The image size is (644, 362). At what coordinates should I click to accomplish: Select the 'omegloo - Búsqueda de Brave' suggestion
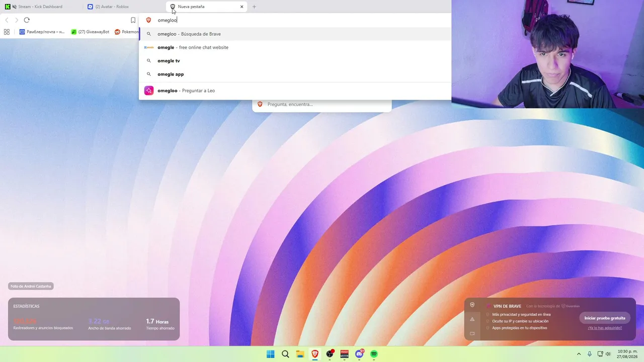[x=295, y=34]
